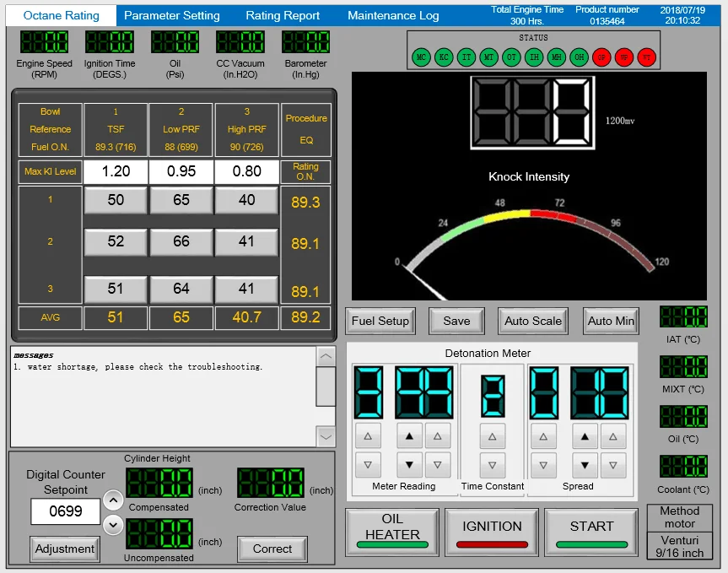Increment the Digital Counter Setpoint with up chevron
728x573 pixels.
coord(113,500)
